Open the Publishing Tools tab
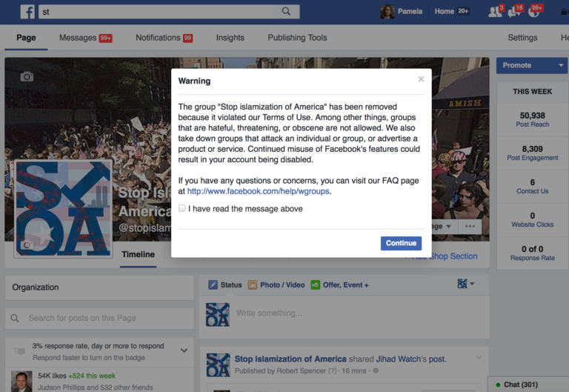Screen dimensions: 569x392 [x=297, y=38]
